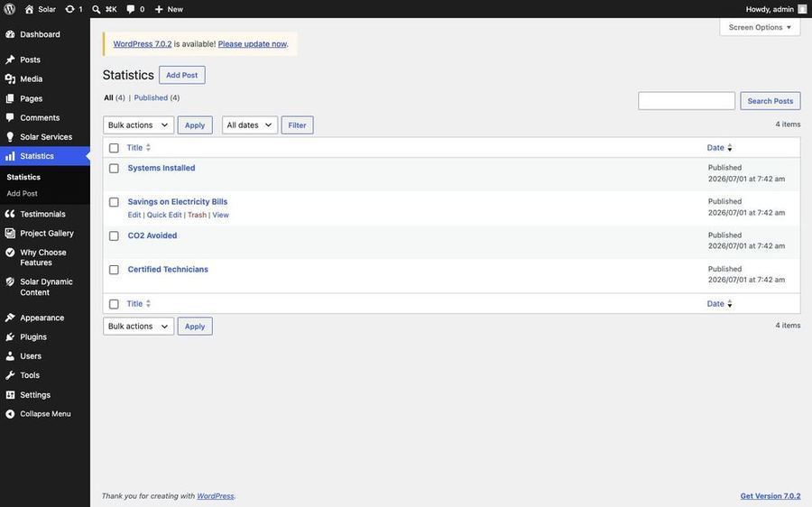
Task: Sort by Title using header sort arrows
Action: [x=148, y=148]
